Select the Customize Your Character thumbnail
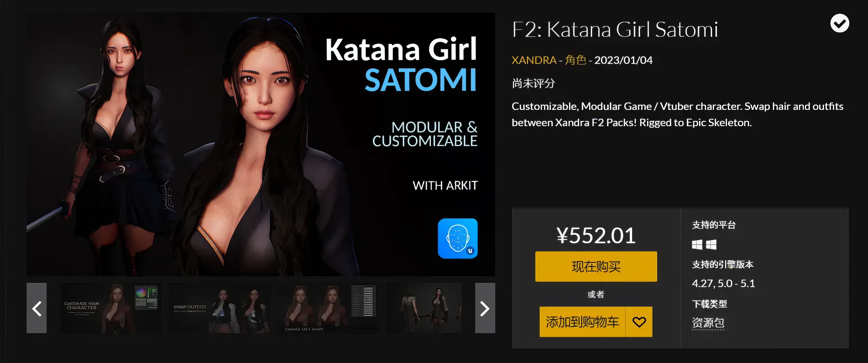This screenshot has width=868, height=363. click(x=111, y=308)
